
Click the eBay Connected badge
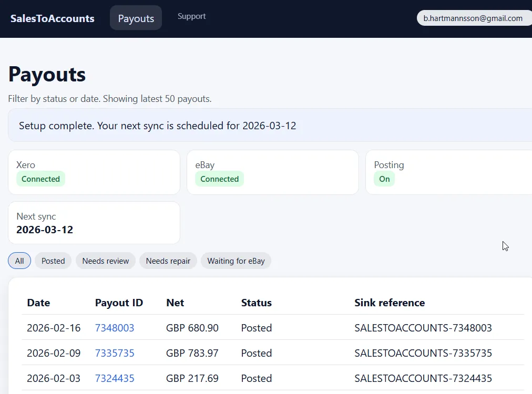click(219, 179)
